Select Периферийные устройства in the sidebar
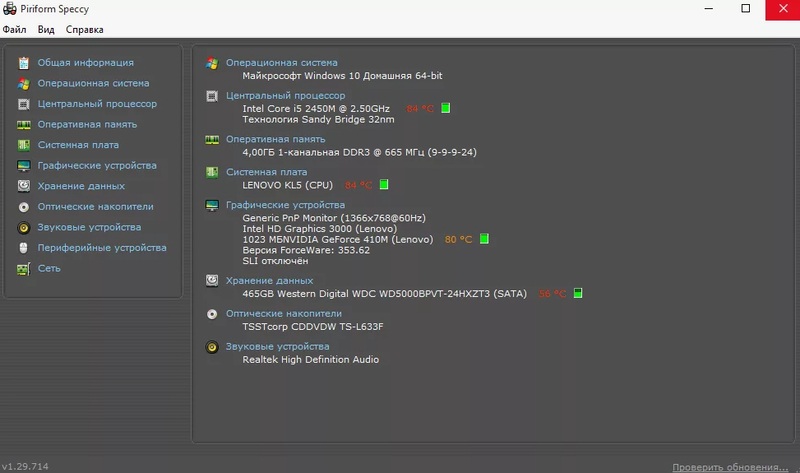 point(101,247)
